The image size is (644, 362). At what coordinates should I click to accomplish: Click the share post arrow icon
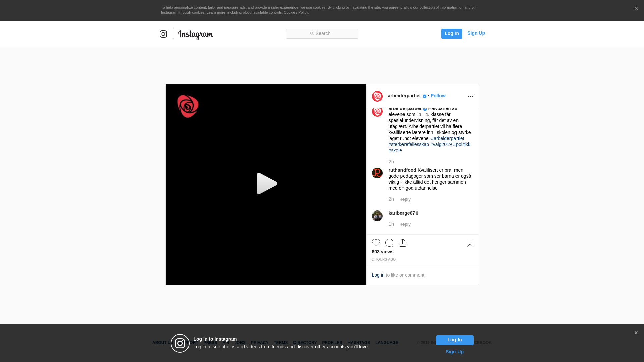point(403,243)
